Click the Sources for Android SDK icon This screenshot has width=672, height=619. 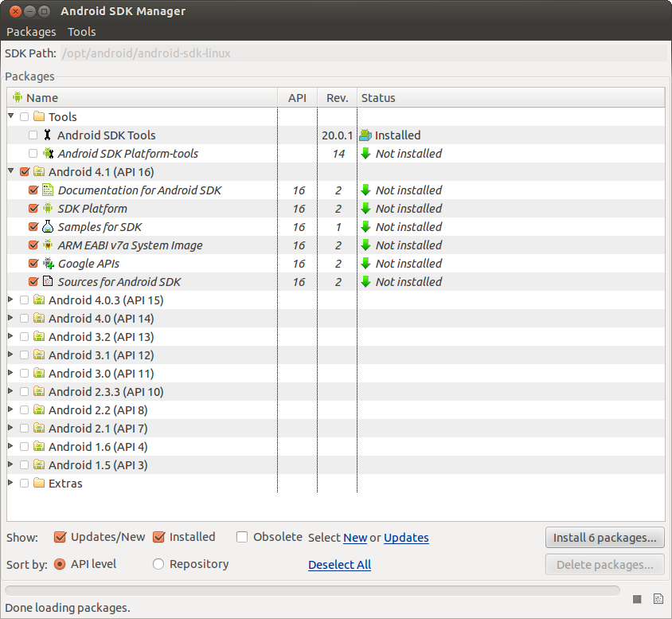click(x=48, y=282)
